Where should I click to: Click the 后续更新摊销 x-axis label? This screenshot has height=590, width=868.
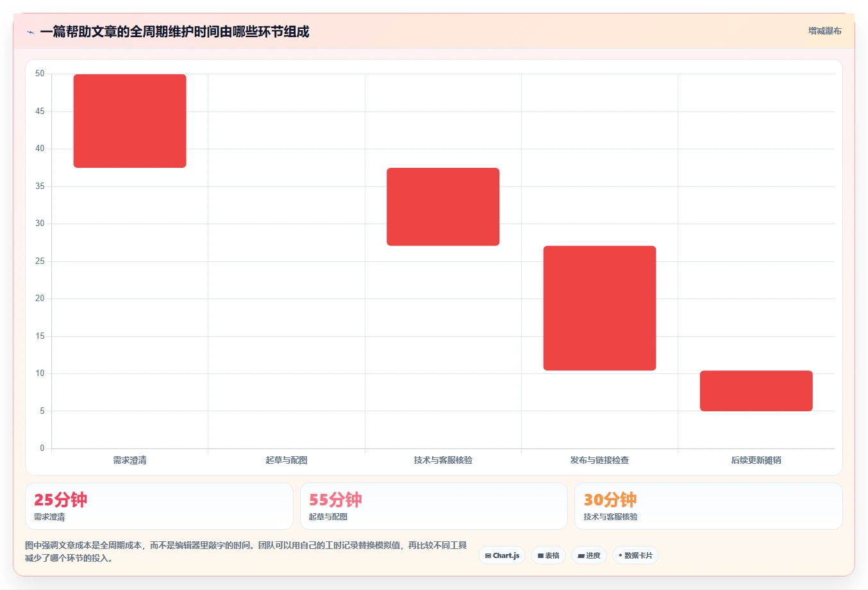point(756,460)
